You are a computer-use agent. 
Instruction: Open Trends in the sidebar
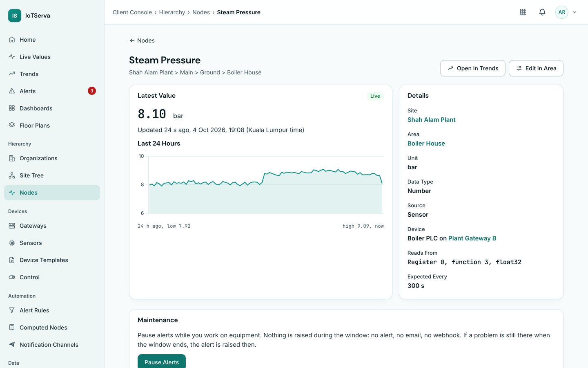coord(52,74)
